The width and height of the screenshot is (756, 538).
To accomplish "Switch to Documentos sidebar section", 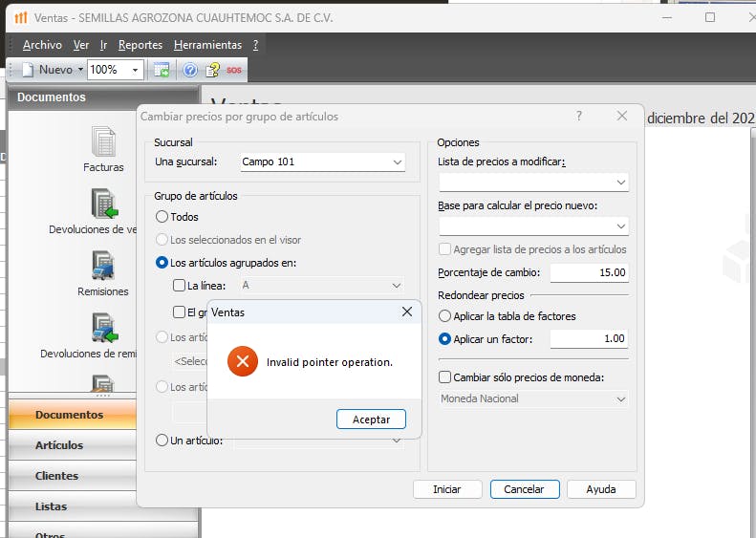I will coord(73,415).
